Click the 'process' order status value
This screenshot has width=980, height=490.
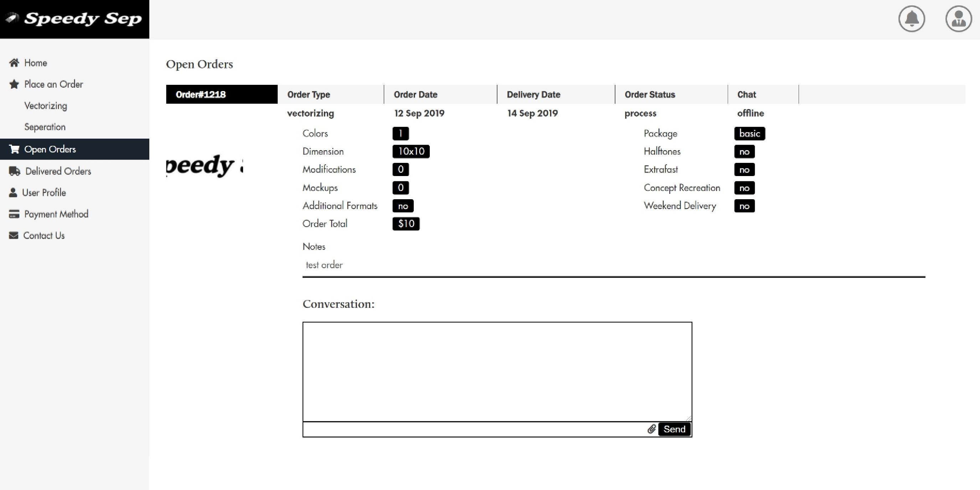[640, 113]
